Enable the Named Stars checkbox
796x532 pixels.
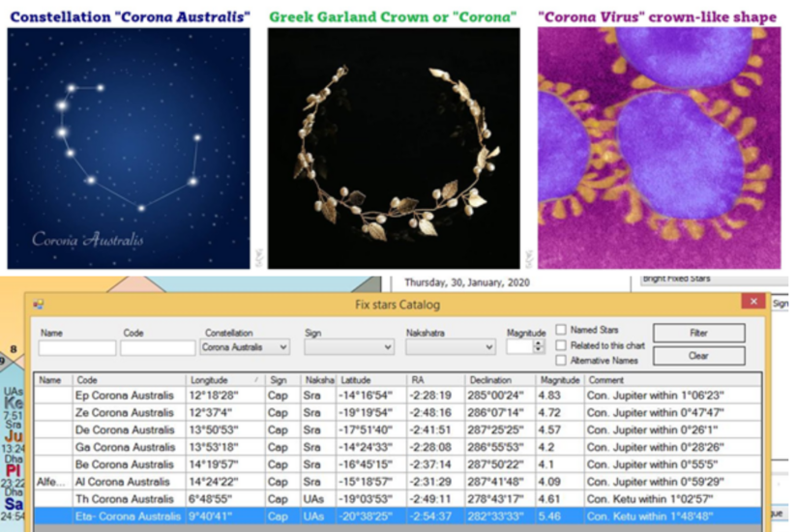pos(561,330)
